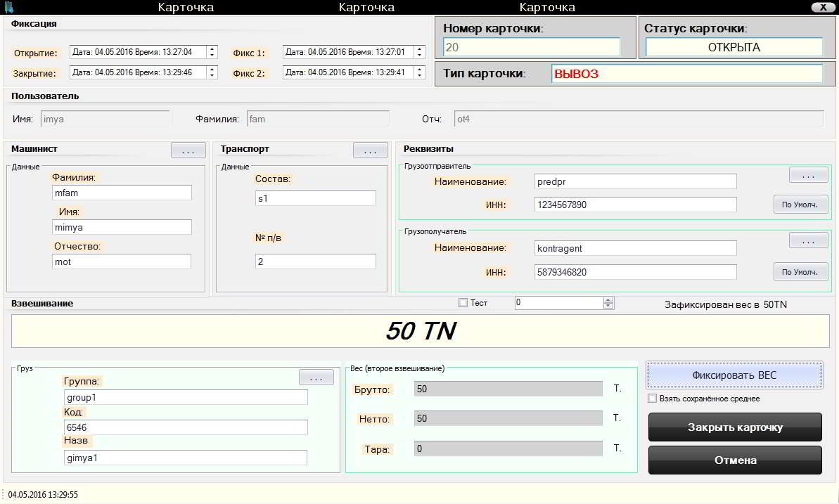Viewport: 839px width, 504px height.
Task: Open the Груз browse button
Action: click(316, 377)
